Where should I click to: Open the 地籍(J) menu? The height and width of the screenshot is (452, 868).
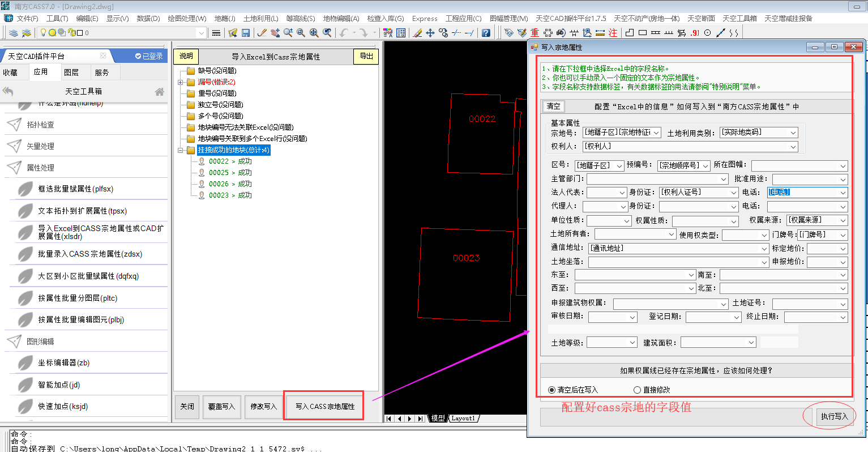[x=225, y=19]
